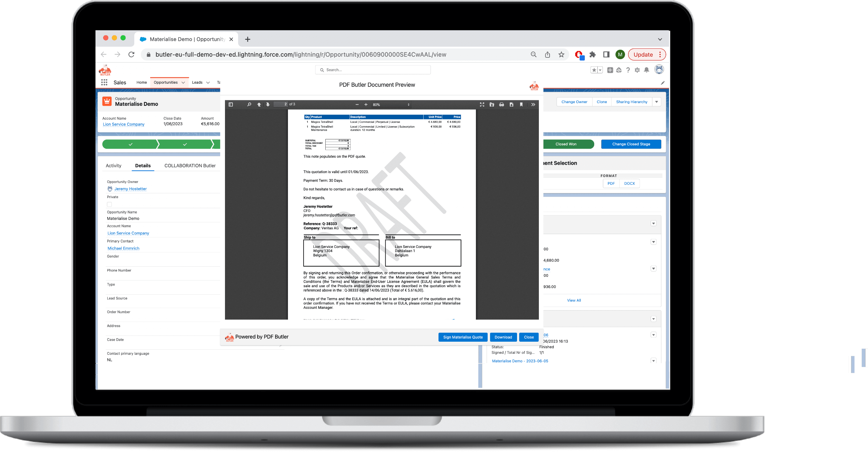The height and width of the screenshot is (452, 868).
Task: Open Chrome share page icon
Action: point(548,55)
